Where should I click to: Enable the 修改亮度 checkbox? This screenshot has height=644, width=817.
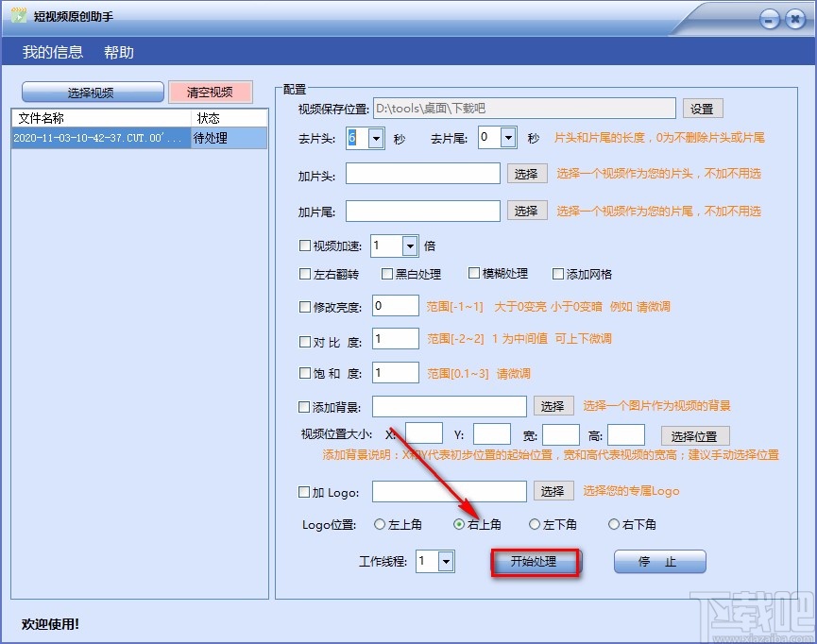coord(305,307)
